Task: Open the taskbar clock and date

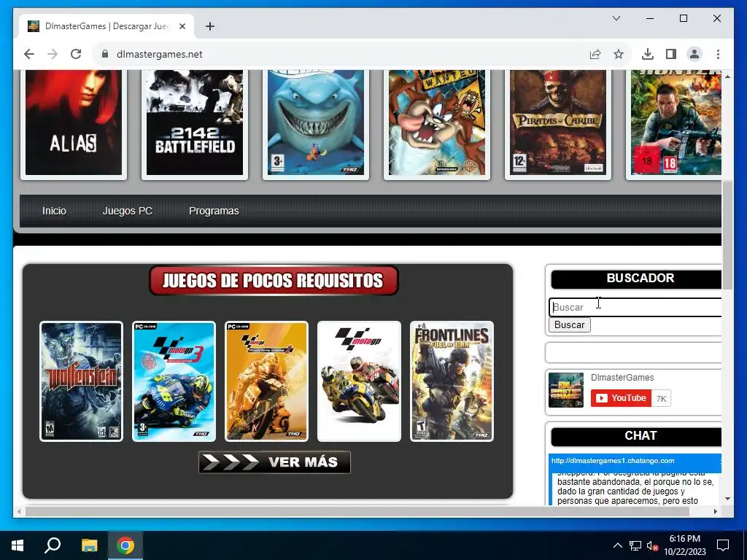Action: 684,545
